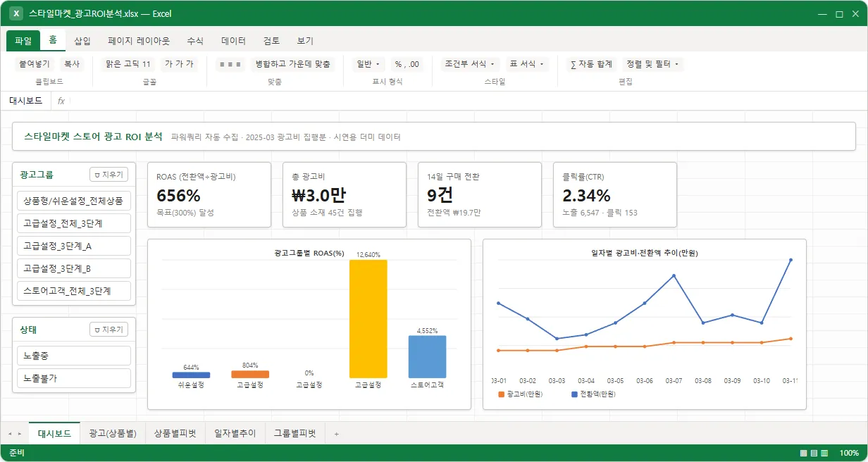Viewport: 868px width, 462px height.
Task: Clear the 상태 slicer filter
Action: (x=108, y=329)
